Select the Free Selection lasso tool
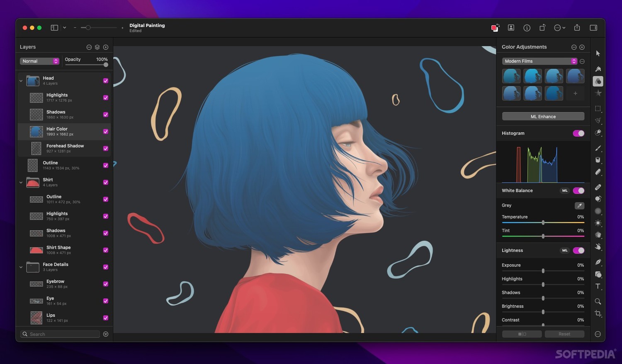Viewport: 622px width, 364px height. point(598,121)
